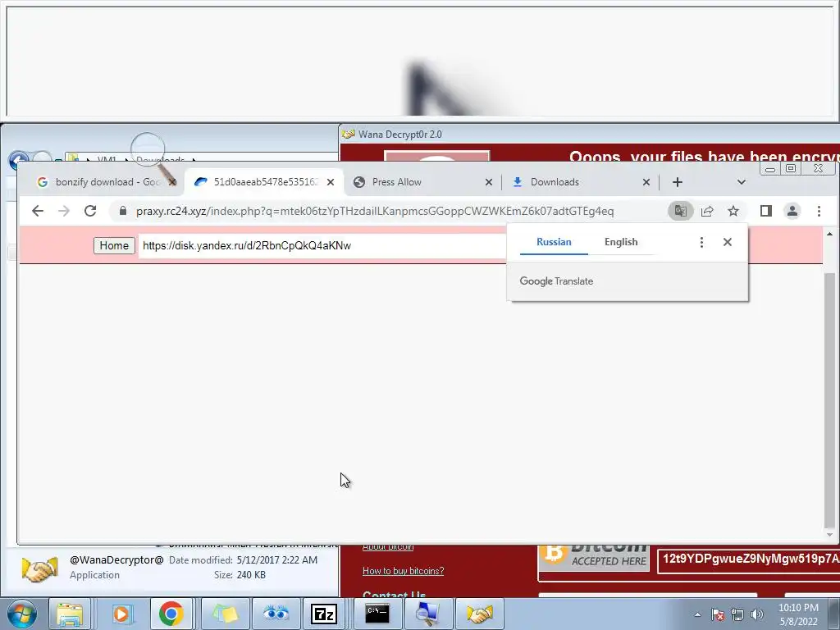Screen dimensions: 840x630
Task: Bookmark this page with the star icon
Action: pyautogui.click(x=733, y=211)
